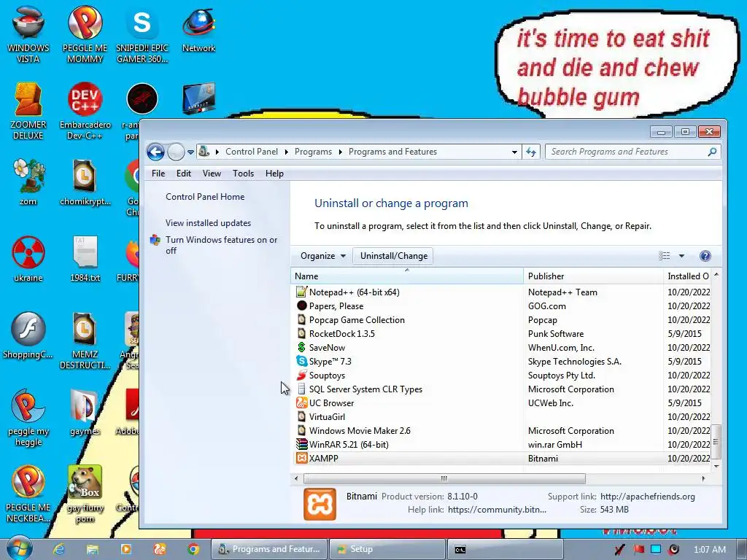Click the horizontal scrollbar right arrow

(704, 478)
